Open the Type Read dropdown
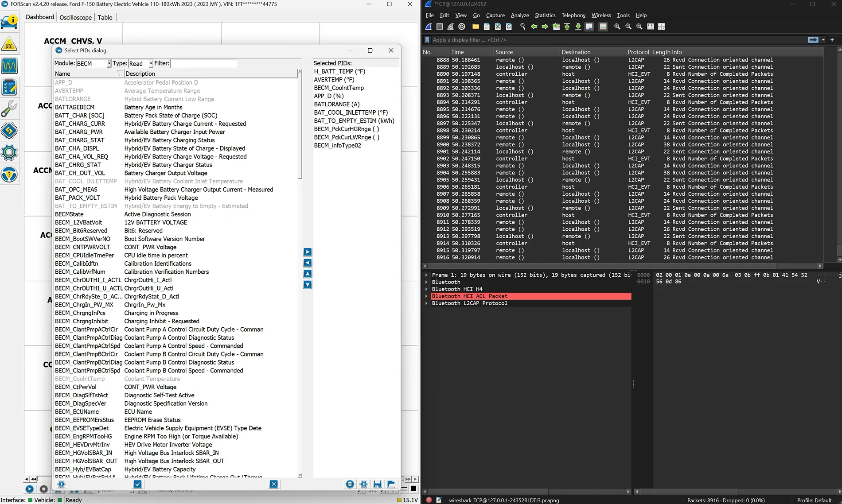The image size is (842, 504). [151, 64]
